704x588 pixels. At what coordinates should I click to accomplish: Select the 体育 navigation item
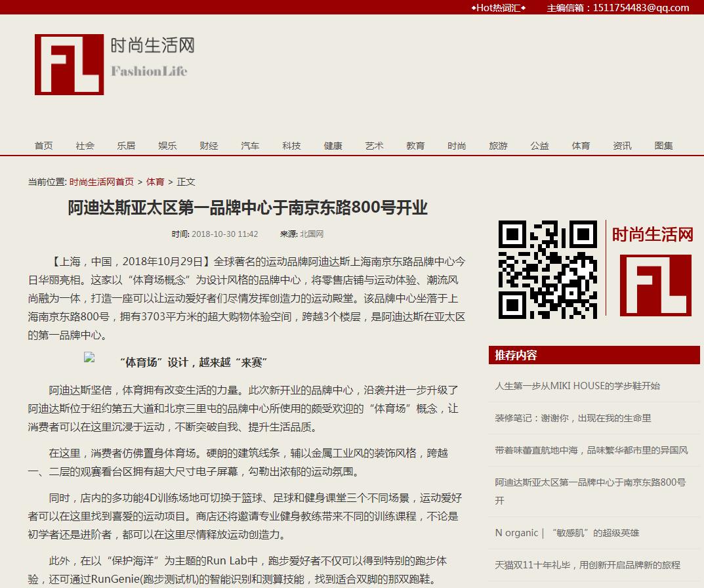[581, 146]
